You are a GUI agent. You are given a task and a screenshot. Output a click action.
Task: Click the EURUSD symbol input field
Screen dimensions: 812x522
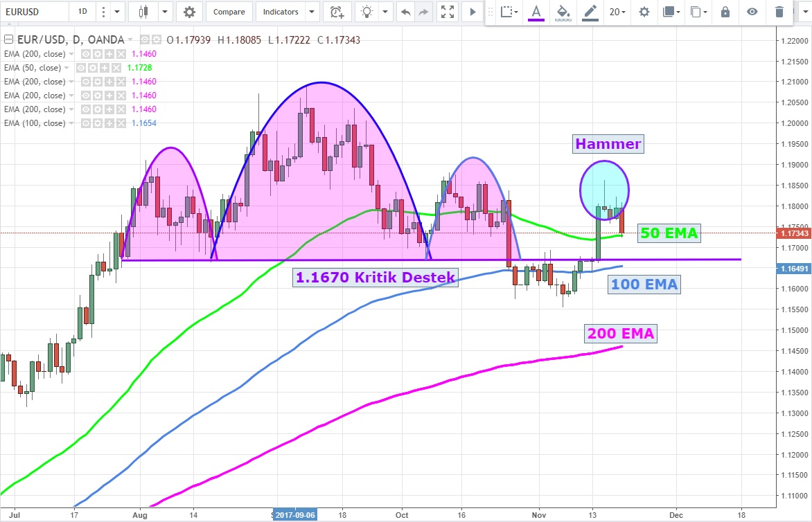[33, 12]
